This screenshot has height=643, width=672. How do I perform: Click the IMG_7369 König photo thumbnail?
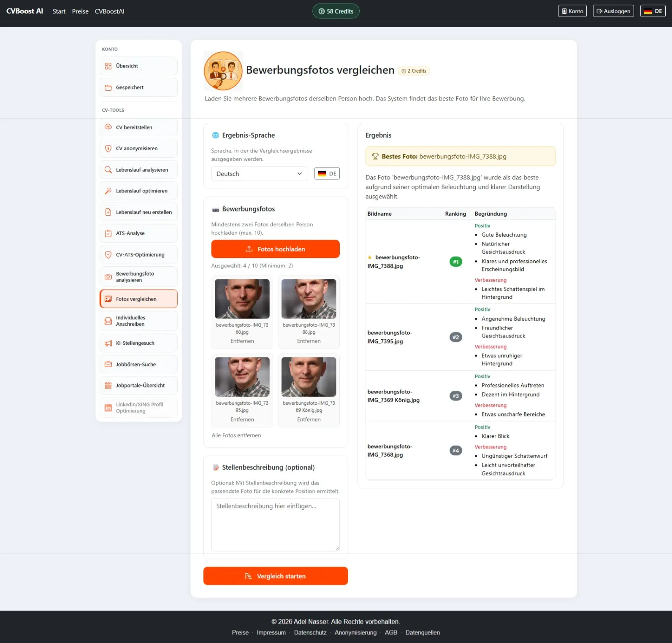[x=309, y=377]
